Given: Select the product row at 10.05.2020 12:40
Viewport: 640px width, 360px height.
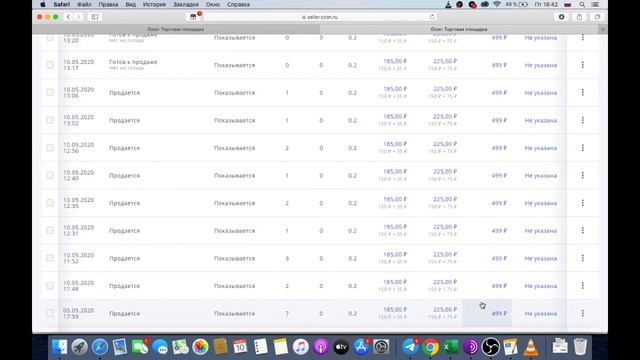Looking at the screenshot, I should [x=50, y=176].
